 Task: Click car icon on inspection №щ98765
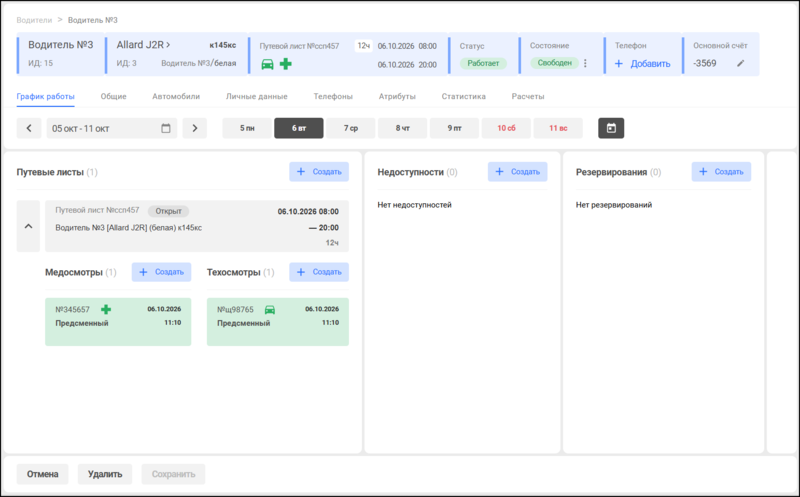[x=270, y=310]
